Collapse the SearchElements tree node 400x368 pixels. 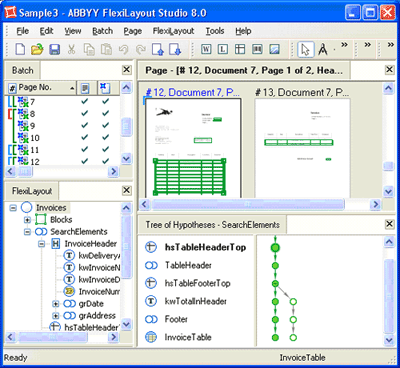tap(27, 232)
